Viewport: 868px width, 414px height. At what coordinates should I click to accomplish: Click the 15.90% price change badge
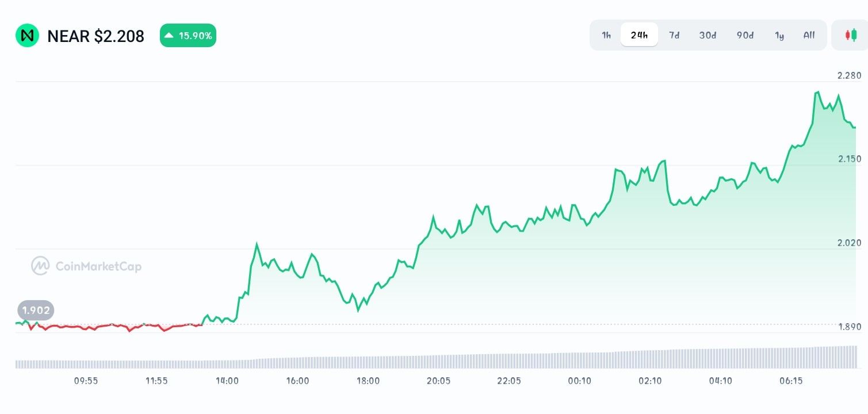pos(188,36)
